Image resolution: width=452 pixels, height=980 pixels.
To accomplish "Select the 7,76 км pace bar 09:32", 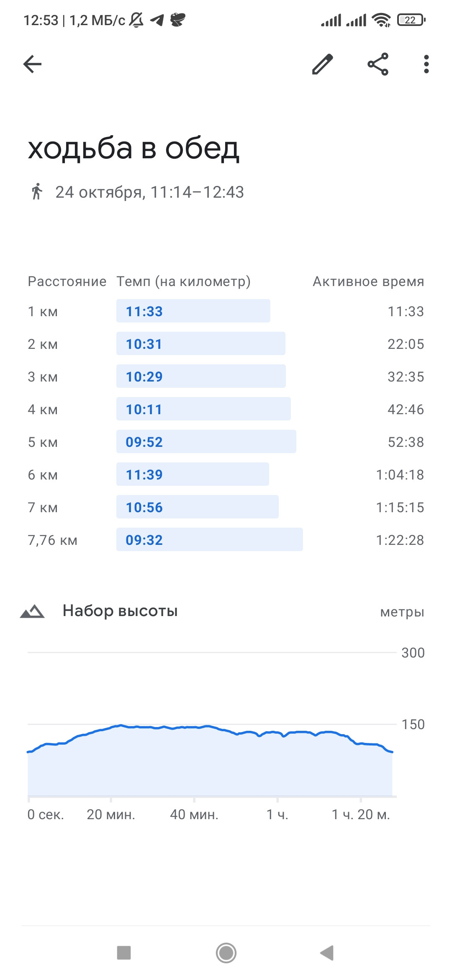I will [x=210, y=539].
